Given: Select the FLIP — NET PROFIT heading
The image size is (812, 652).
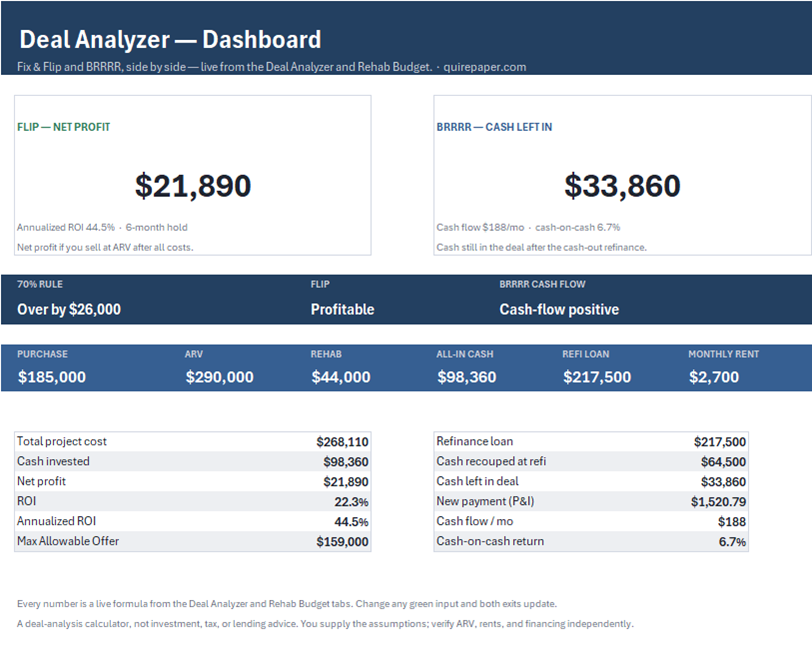Looking at the screenshot, I should coord(63,127).
